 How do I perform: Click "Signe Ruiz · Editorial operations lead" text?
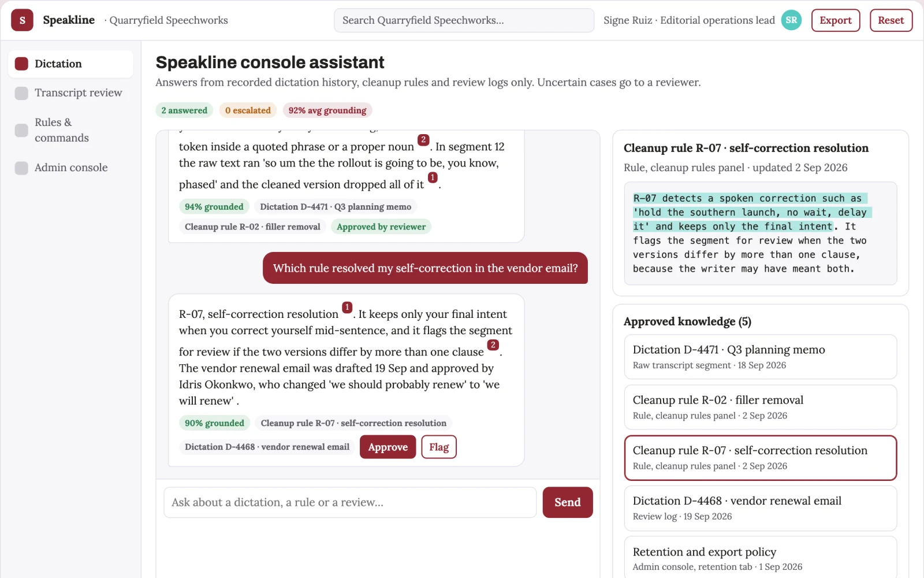[x=689, y=20]
